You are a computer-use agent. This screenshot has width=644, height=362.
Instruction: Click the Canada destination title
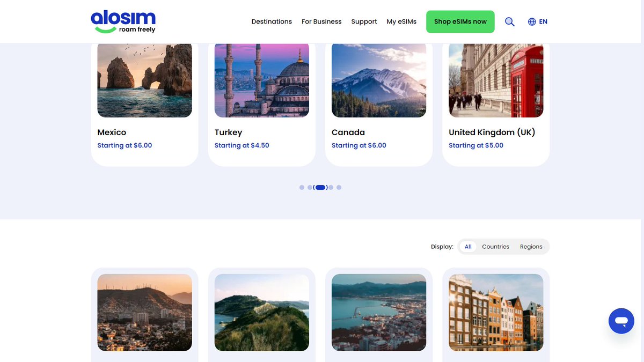tap(348, 132)
